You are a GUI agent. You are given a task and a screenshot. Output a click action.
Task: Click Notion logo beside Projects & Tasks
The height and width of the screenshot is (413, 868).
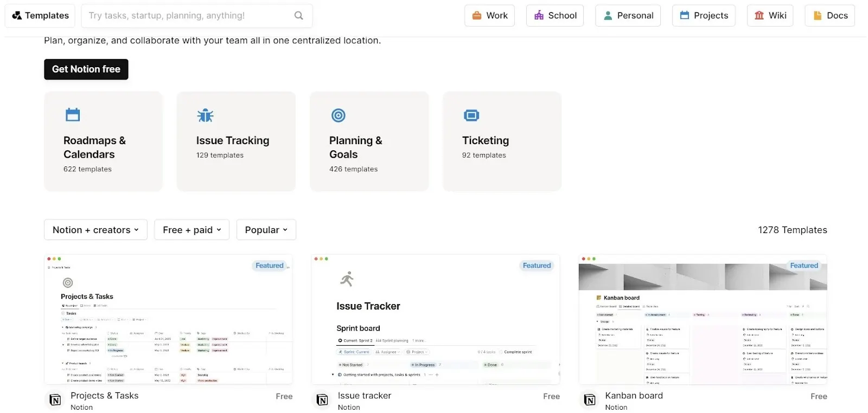[55, 401]
